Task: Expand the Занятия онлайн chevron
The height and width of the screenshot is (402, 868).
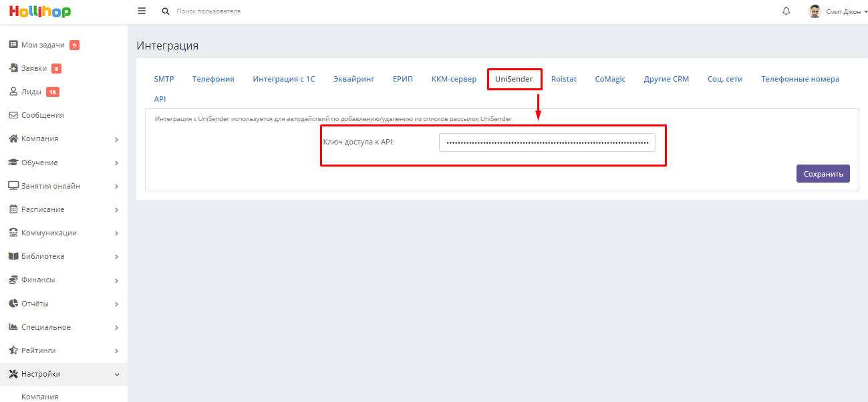Action: coord(116,187)
